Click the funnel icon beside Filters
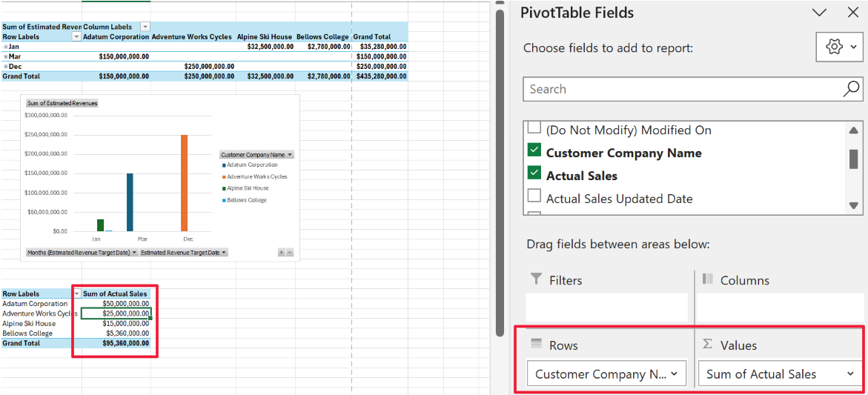This screenshot has width=868, height=395. pos(535,279)
